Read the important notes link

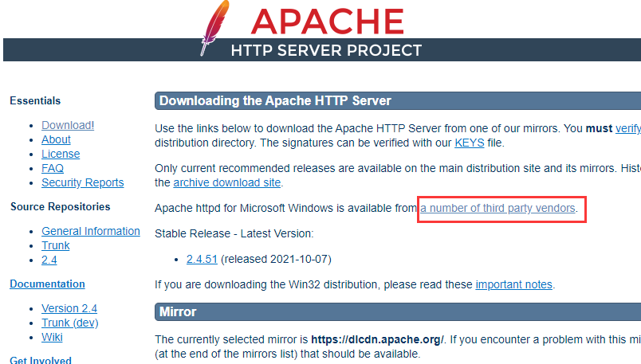click(x=514, y=284)
